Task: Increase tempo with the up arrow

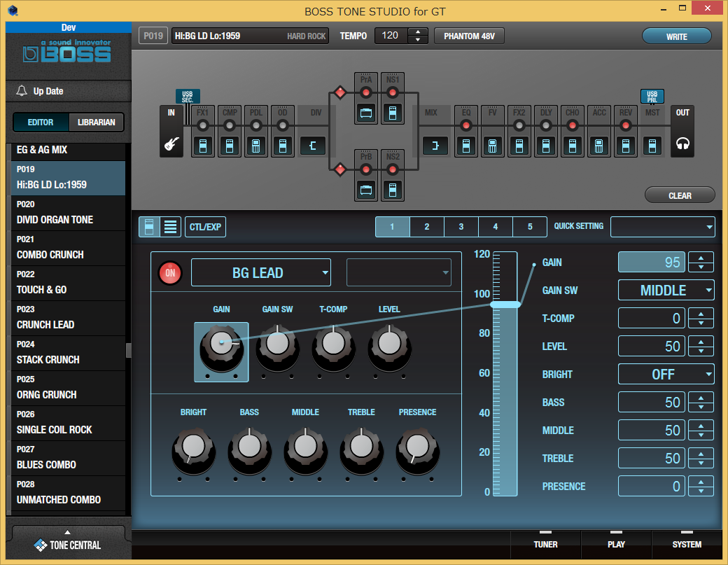Action: tap(418, 32)
